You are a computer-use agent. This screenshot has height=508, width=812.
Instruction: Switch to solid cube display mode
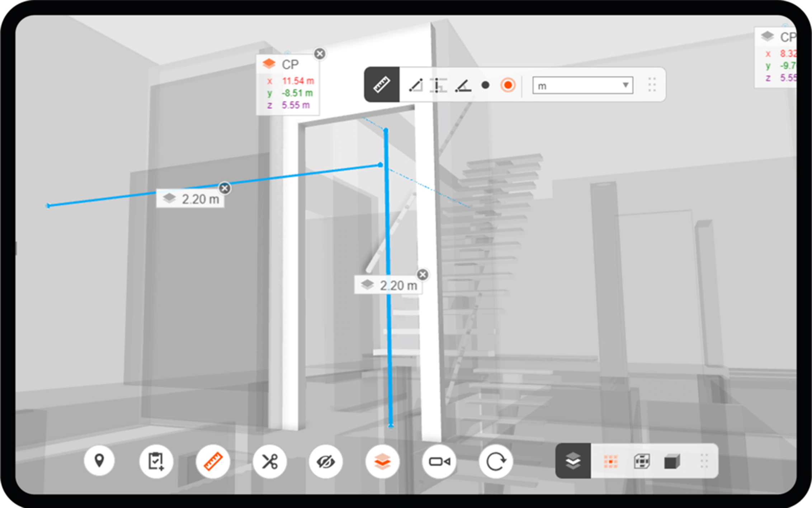point(671,461)
